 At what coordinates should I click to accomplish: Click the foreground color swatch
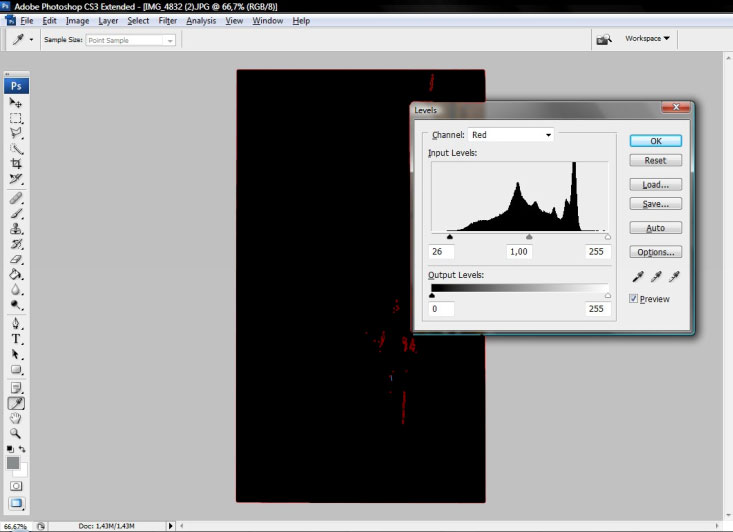[13, 463]
